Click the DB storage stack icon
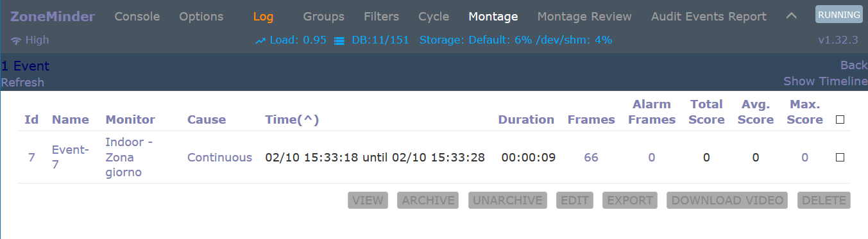This screenshot has height=239, width=868. [x=340, y=40]
